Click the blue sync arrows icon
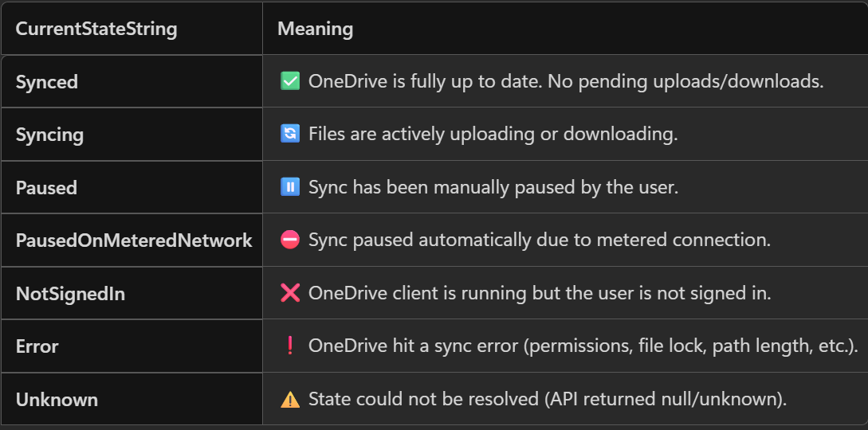The width and height of the screenshot is (868, 430). (x=290, y=134)
